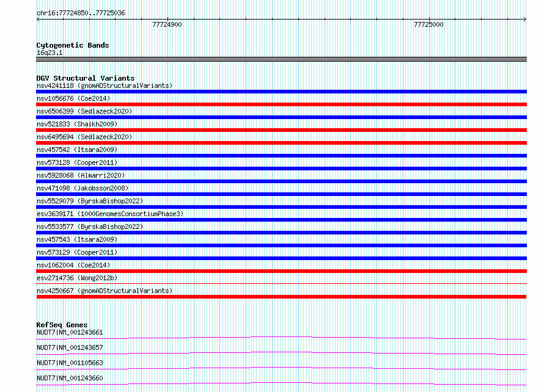Click the chr16:77724850..77725036 region label
Screen dimensions: 544x392
point(81,13)
